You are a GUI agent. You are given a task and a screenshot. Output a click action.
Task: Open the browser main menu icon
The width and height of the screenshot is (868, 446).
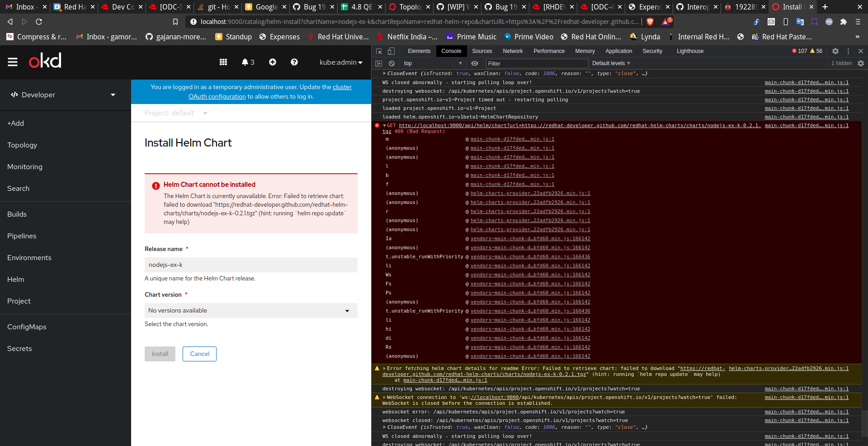[858, 22]
